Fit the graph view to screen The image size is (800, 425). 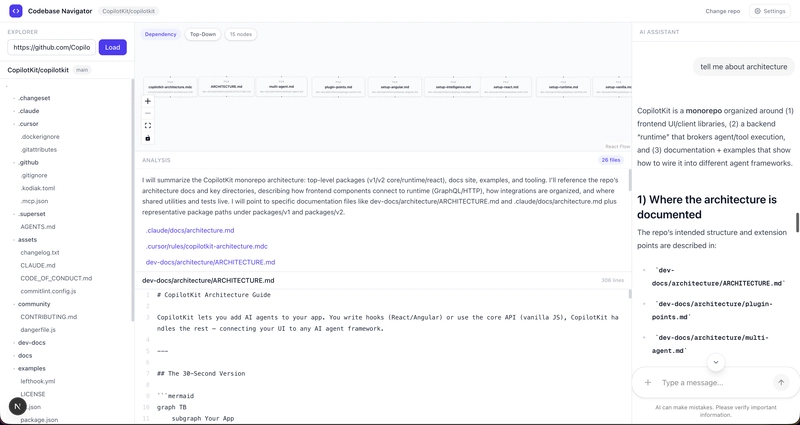pos(148,125)
